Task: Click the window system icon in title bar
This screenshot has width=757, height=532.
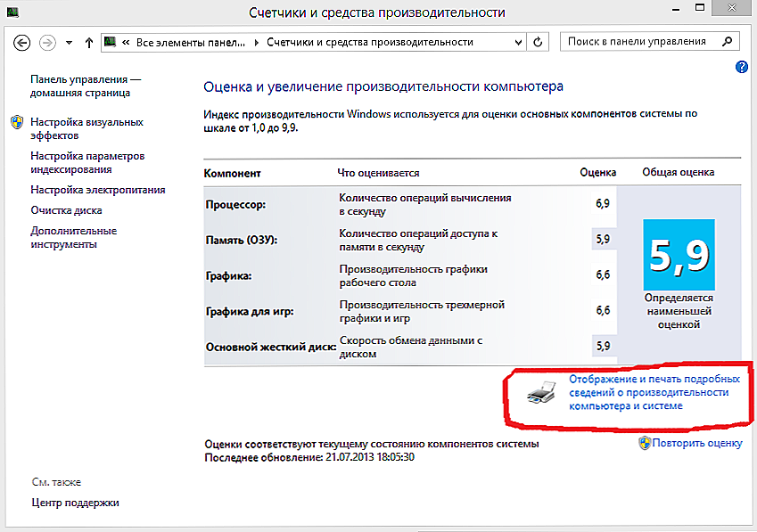Action: (12, 12)
